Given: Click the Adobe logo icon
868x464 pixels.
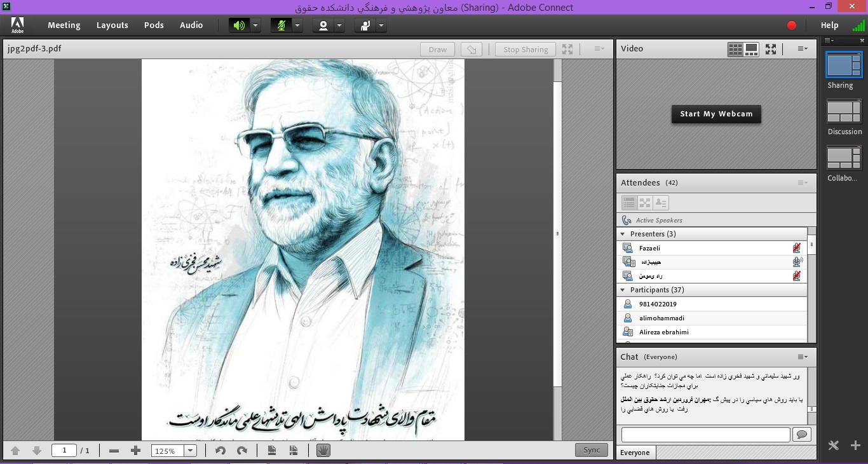Looking at the screenshot, I should click(x=17, y=25).
